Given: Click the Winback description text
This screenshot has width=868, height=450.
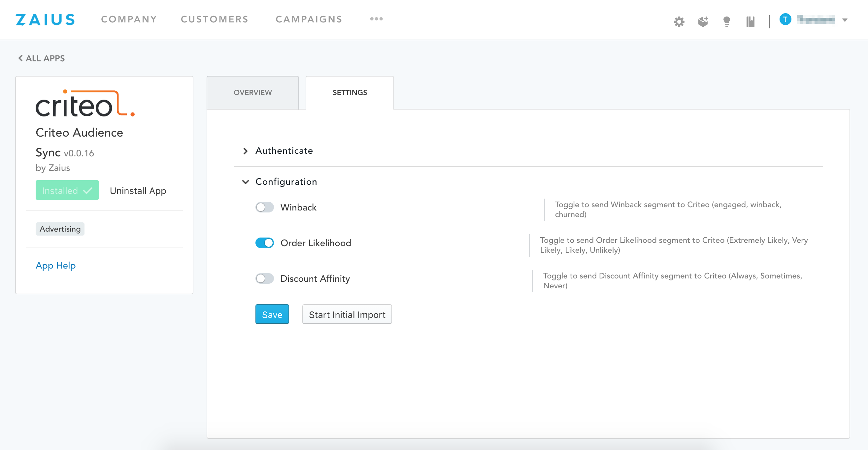Looking at the screenshot, I should 669,209.
